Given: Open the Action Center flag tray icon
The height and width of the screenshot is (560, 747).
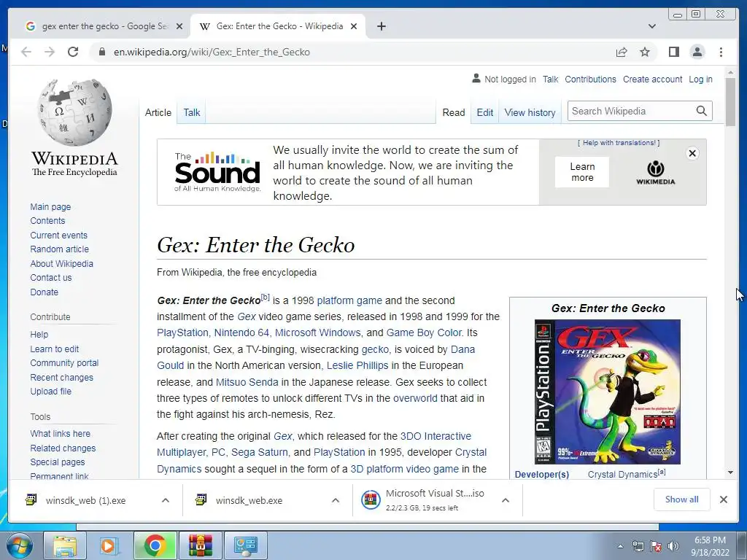Looking at the screenshot, I should click(656, 546).
